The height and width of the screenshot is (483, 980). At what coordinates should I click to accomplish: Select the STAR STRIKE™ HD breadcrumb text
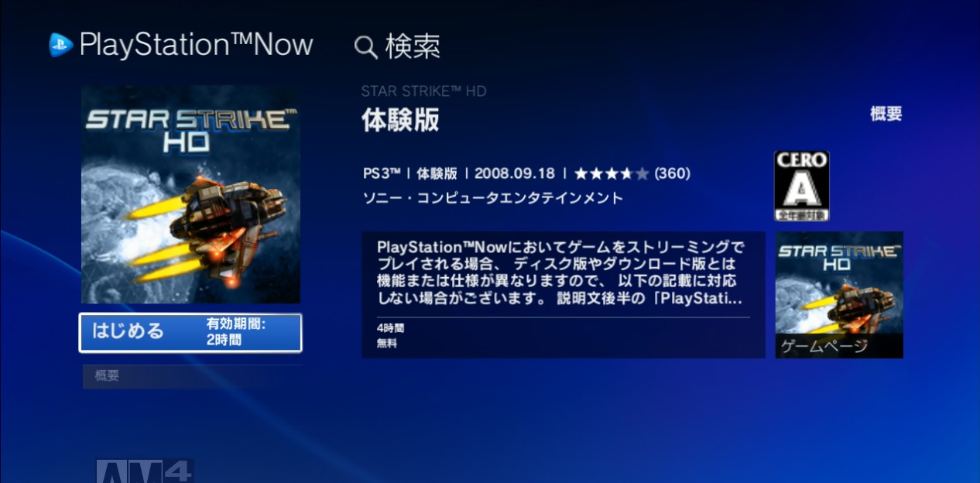[x=423, y=91]
